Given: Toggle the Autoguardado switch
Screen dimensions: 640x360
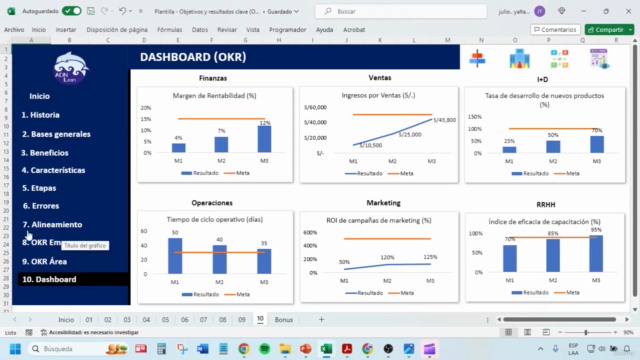Looking at the screenshot, I should point(72,11).
